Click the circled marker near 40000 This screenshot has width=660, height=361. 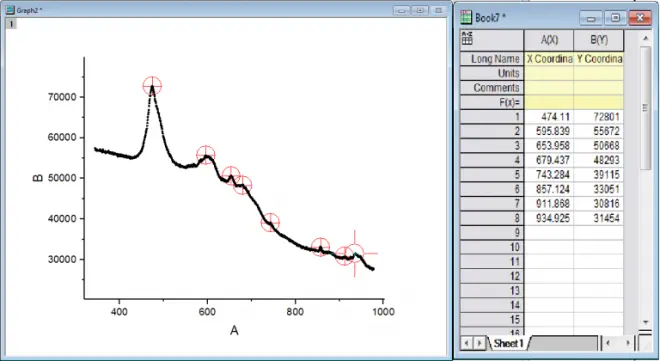[270, 223]
